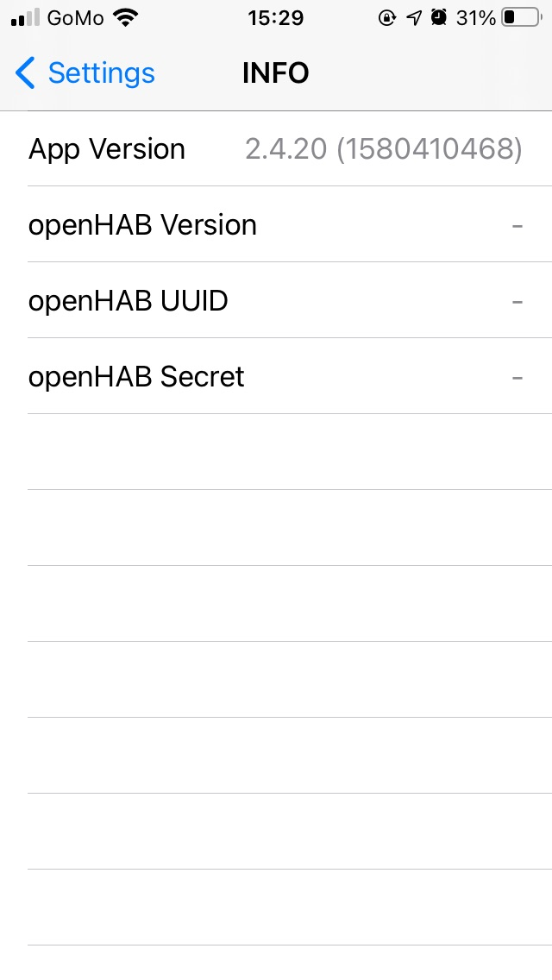Tap the rotation lock icon

click(387, 18)
